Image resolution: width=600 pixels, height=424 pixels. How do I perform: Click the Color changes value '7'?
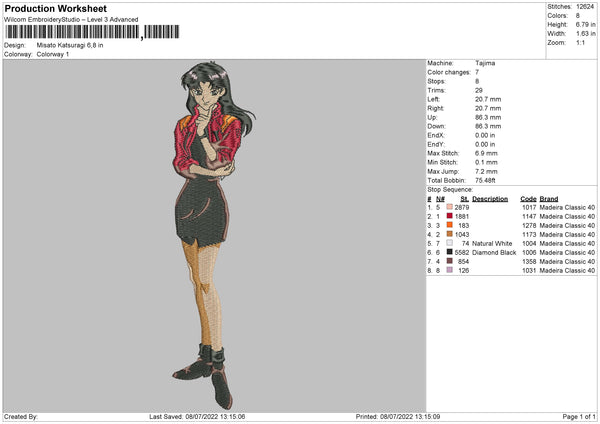[477, 72]
